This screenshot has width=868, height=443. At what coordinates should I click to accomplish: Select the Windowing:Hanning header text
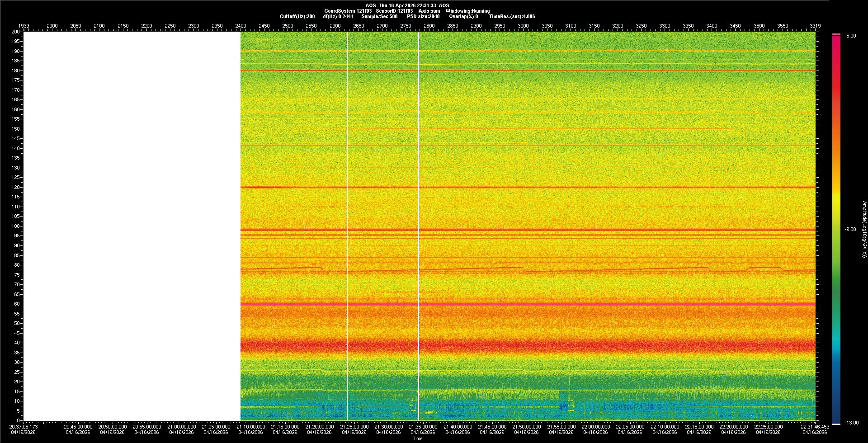pyautogui.click(x=467, y=11)
